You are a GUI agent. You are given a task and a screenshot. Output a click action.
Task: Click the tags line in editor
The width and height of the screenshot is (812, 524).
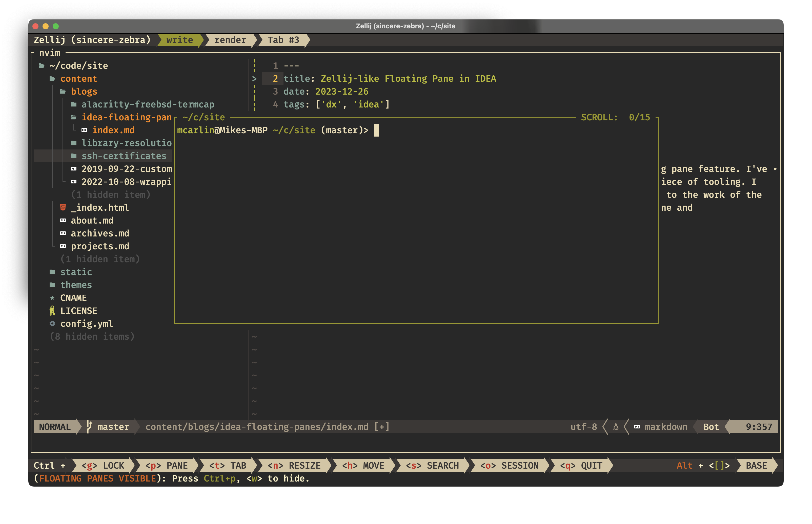point(336,104)
